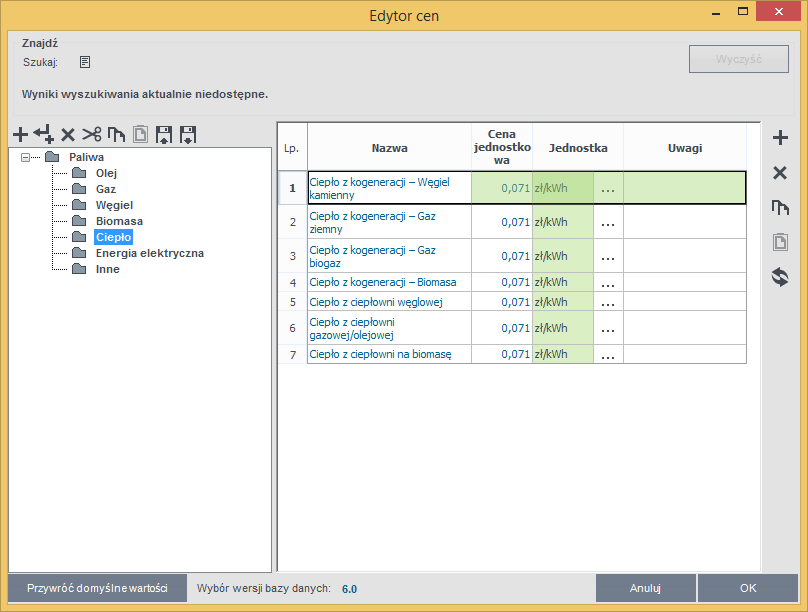808x612 pixels.
Task: Click the Wyczyść button
Action: tap(738, 59)
